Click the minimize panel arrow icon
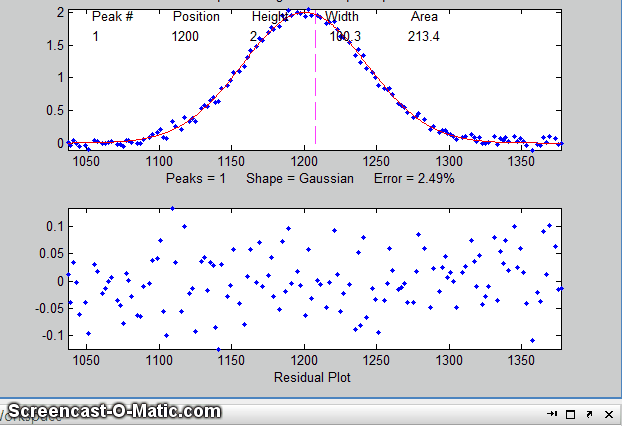The image size is (622, 426). click(x=552, y=414)
